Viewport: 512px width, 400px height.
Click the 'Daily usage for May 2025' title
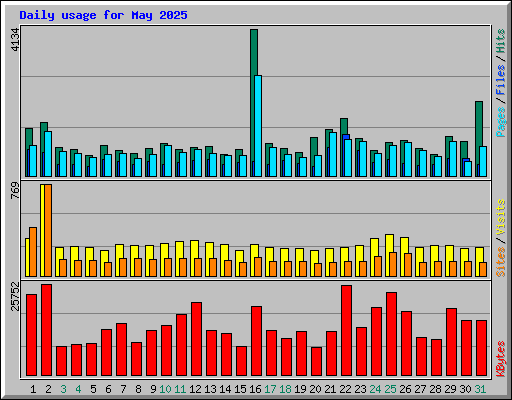(103, 15)
